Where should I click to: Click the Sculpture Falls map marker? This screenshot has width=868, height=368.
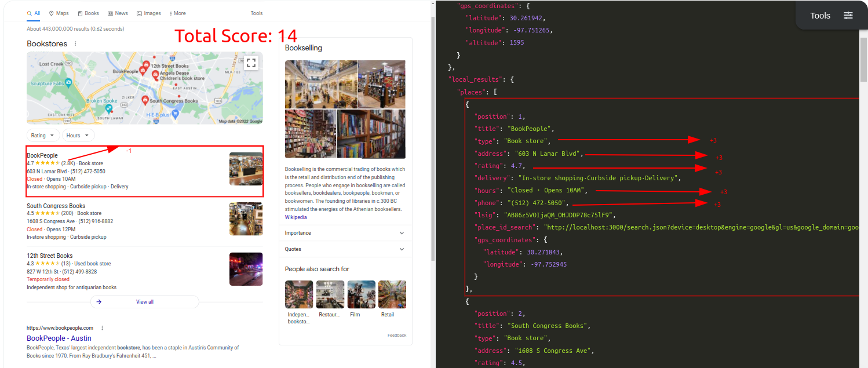coord(68,83)
